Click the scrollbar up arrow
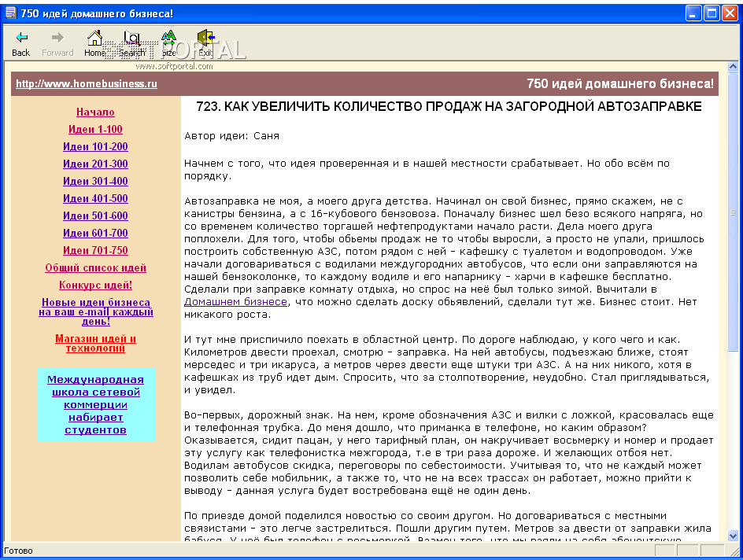 click(x=733, y=67)
